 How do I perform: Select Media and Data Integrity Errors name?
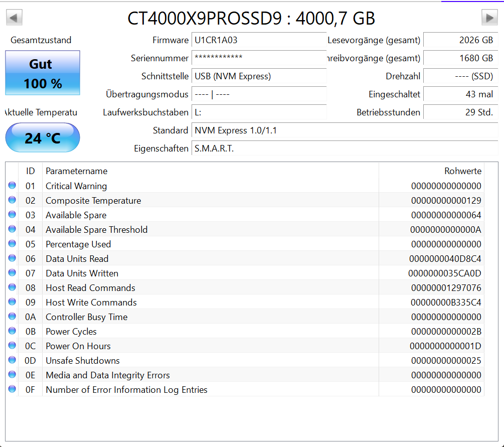[108, 375]
